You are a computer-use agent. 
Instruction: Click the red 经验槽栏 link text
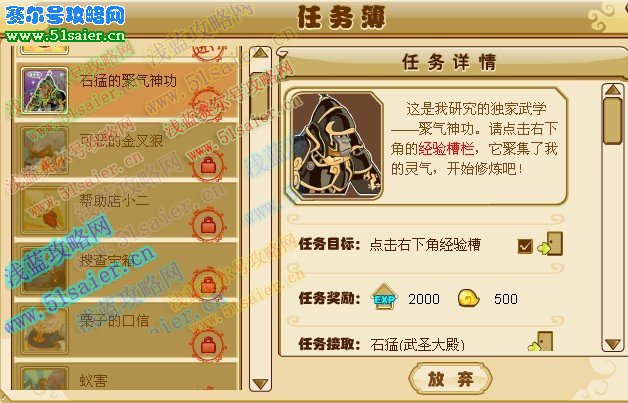[x=446, y=149]
